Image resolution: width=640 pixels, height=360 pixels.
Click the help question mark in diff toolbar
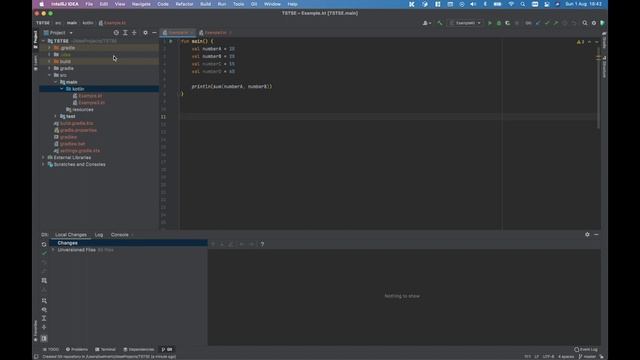pyautogui.click(x=262, y=244)
